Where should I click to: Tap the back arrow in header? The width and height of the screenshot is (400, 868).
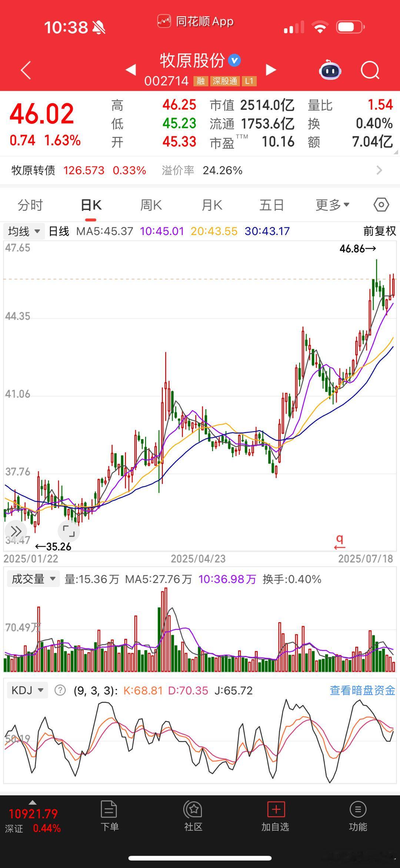pos(26,70)
